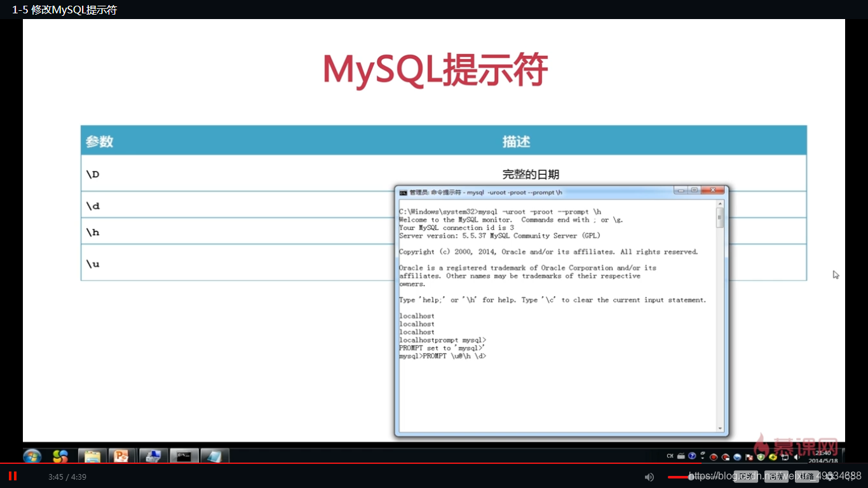Mute the video player's speaker icon
This screenshot has width=868, height=488.
click(649, 477)
